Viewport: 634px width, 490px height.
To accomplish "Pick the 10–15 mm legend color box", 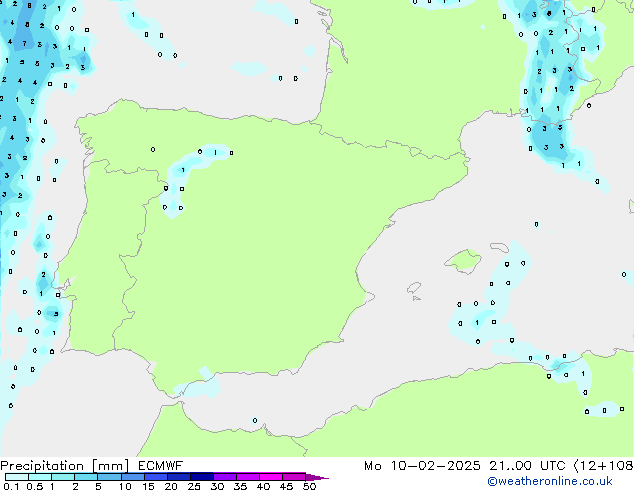I will click(x=132, y=477).
